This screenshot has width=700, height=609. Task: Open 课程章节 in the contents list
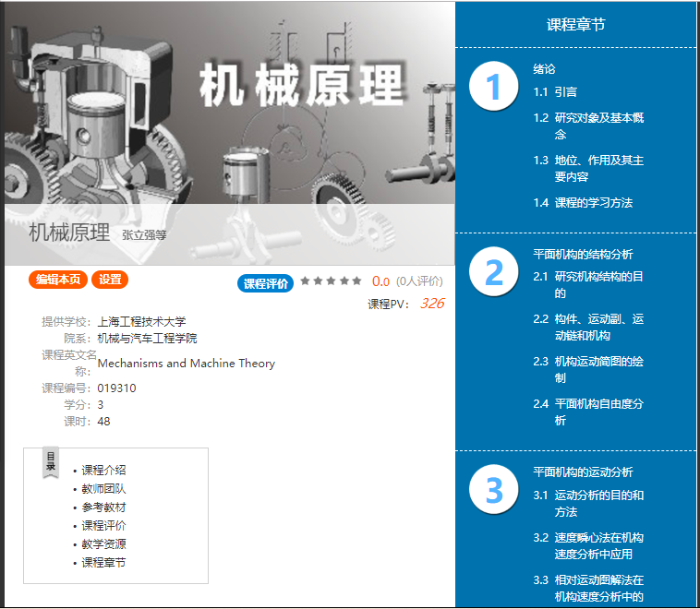click(x=103, y=563)
